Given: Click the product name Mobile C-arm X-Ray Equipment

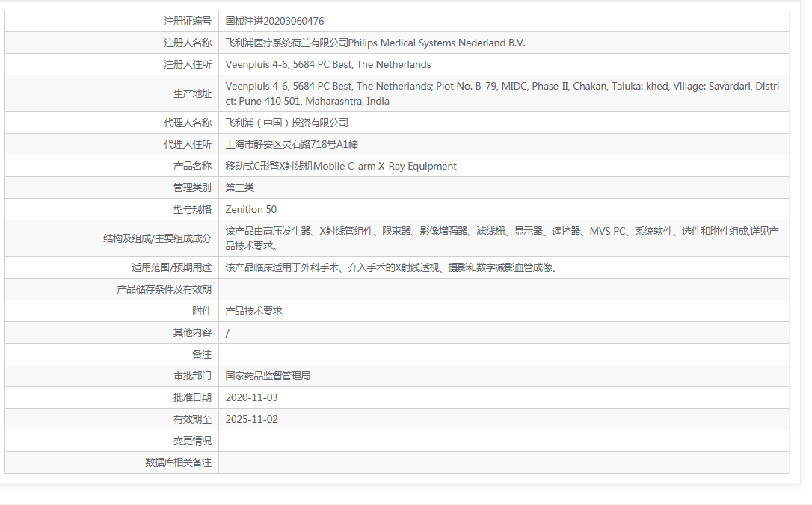Looking at the screenshot, I should pos(341,166).
